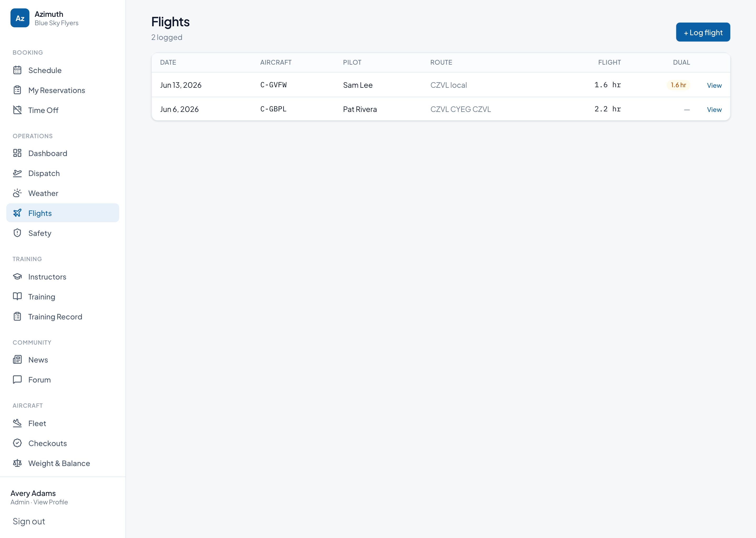Viewport: 756px width, 538px height.
Task: Select aircraft C-GBPL cell
Action: (273, 109)
